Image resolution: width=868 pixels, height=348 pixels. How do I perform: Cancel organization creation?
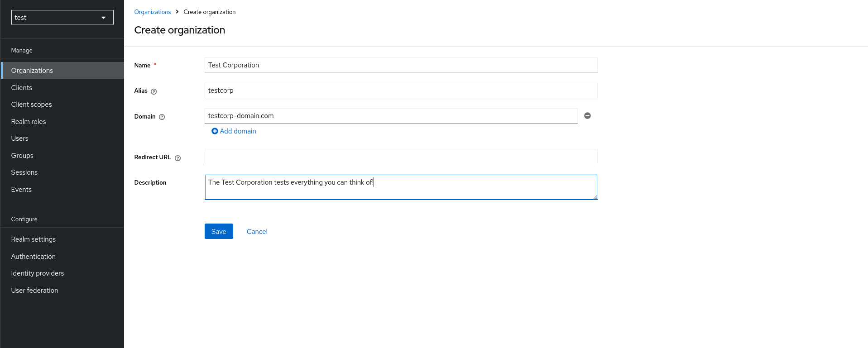pos(257,231)
